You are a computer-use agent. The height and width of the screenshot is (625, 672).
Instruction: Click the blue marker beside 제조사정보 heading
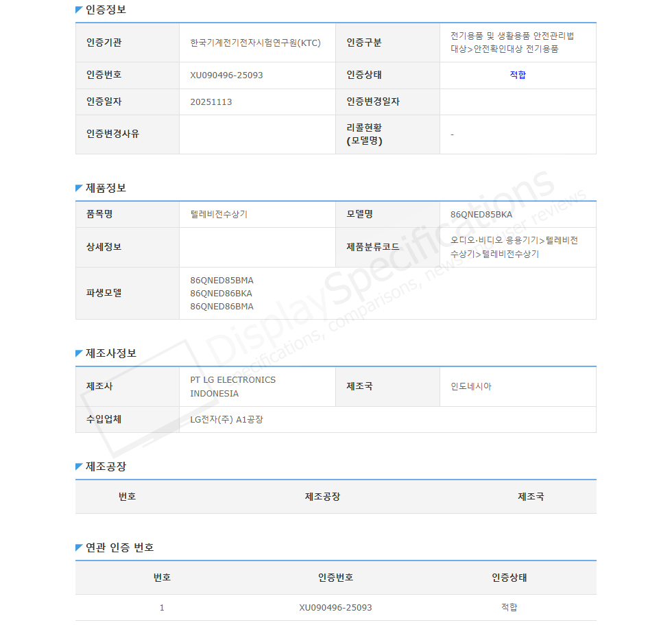79,353
